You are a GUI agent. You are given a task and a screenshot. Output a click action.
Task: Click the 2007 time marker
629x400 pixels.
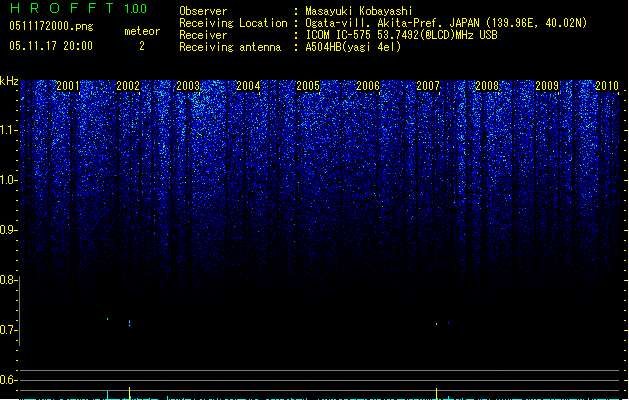[x=428, y=85]
